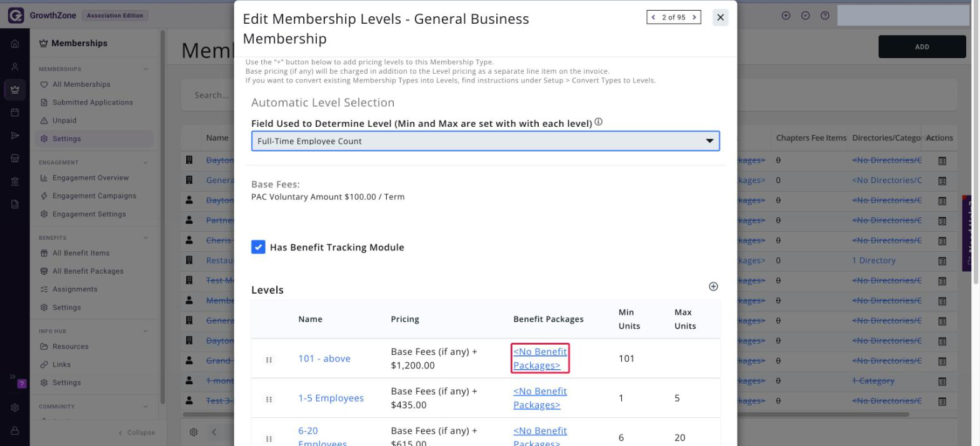This screenshot has height=446, width=980.
Task: Open the Store icon in left rail
Action: click(15, 158)
